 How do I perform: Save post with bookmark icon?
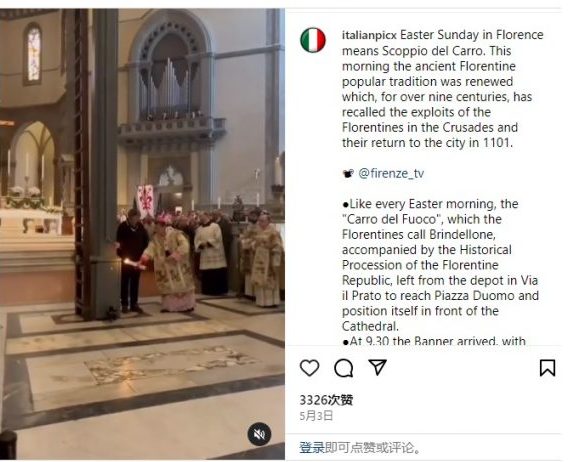tap(547, 368)
